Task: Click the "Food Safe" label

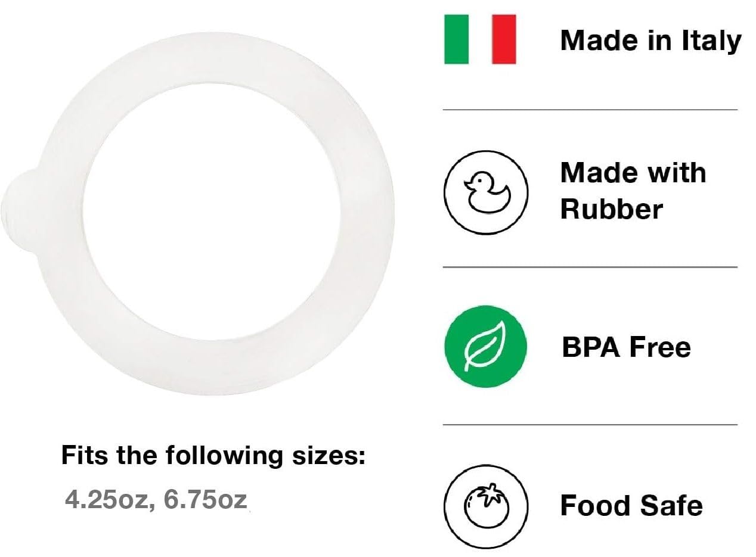Action: (631, 506)
